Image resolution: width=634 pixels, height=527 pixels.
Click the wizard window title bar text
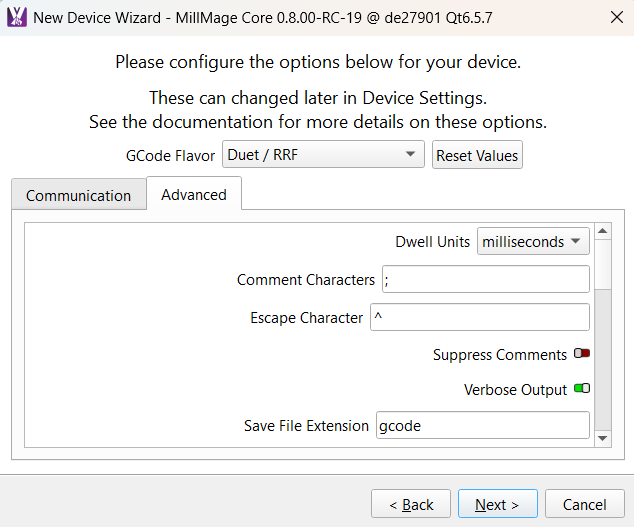point(262,18)
